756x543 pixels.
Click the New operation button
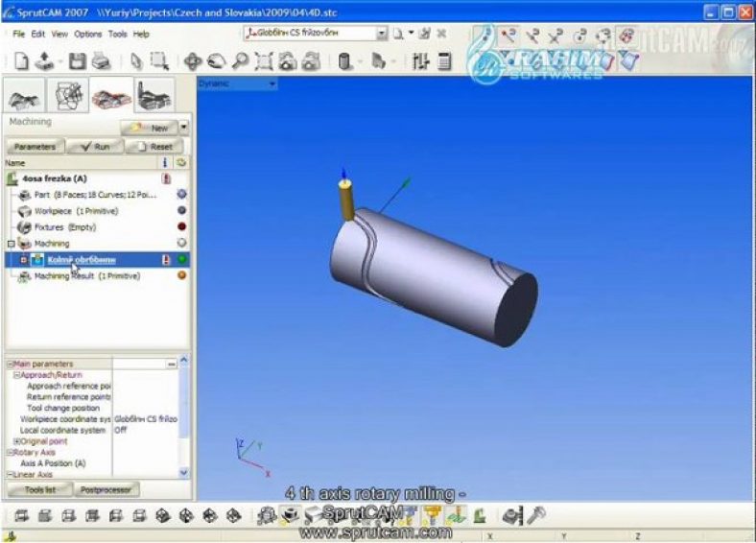(150, 128)
